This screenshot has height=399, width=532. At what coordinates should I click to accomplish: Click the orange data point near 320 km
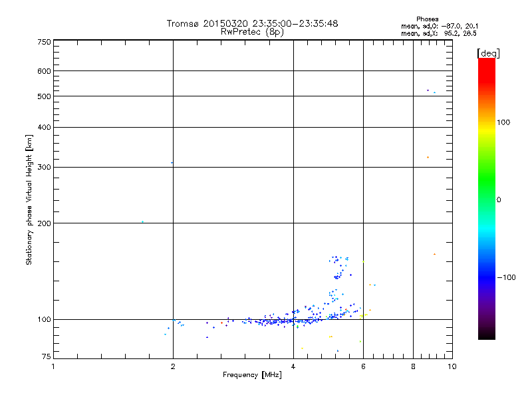click(428, 158)
